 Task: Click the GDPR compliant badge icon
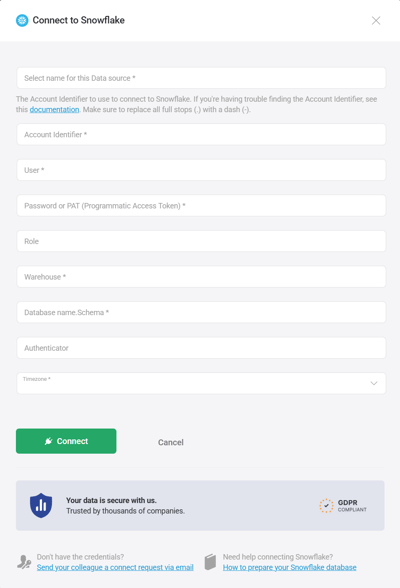326,506
